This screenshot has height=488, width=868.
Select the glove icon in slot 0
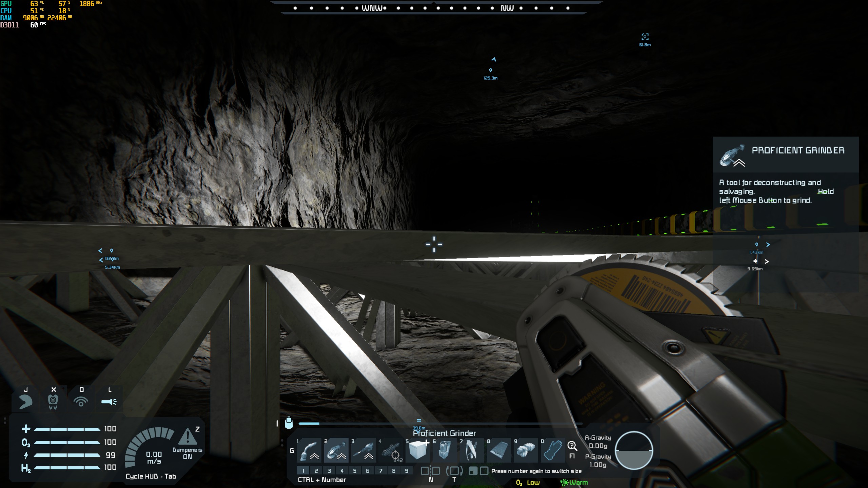(552, 451)
